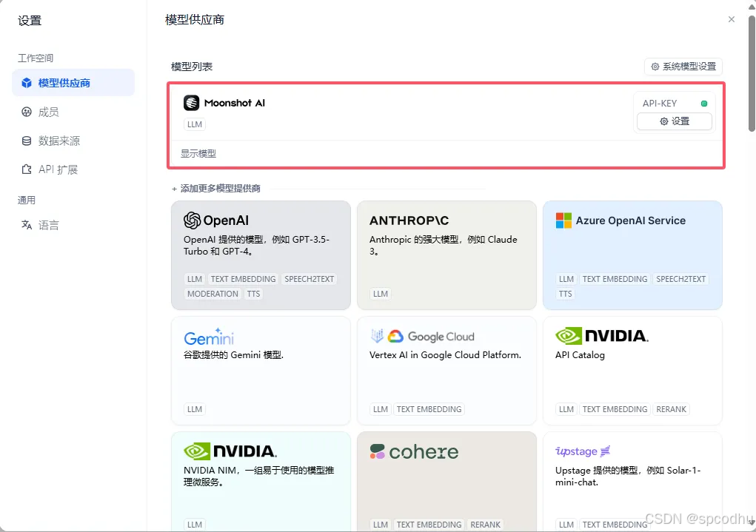Screen dimensions: 756x532
Task: Open the 模型供应商 sidebar item
Action: (x=73, y=83)
